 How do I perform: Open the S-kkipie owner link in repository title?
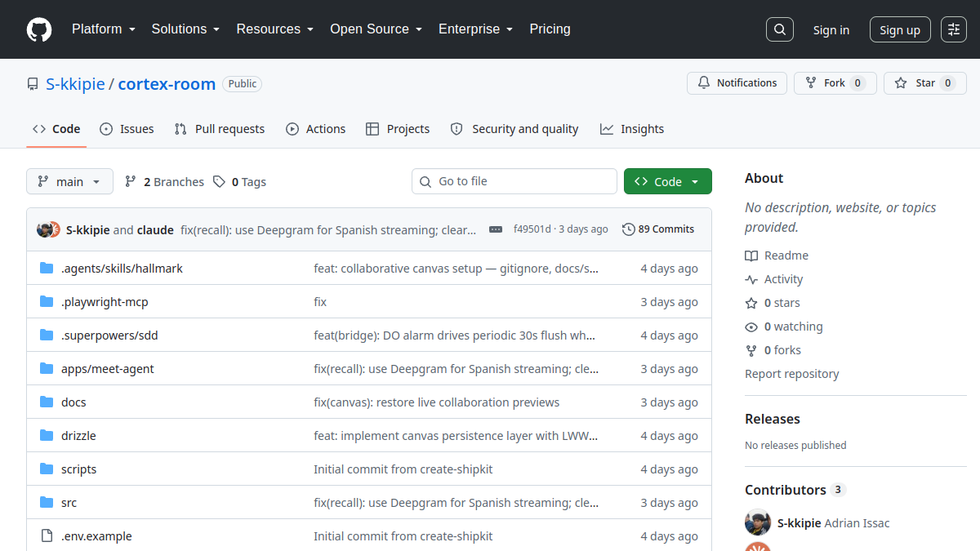pos(75,84)
